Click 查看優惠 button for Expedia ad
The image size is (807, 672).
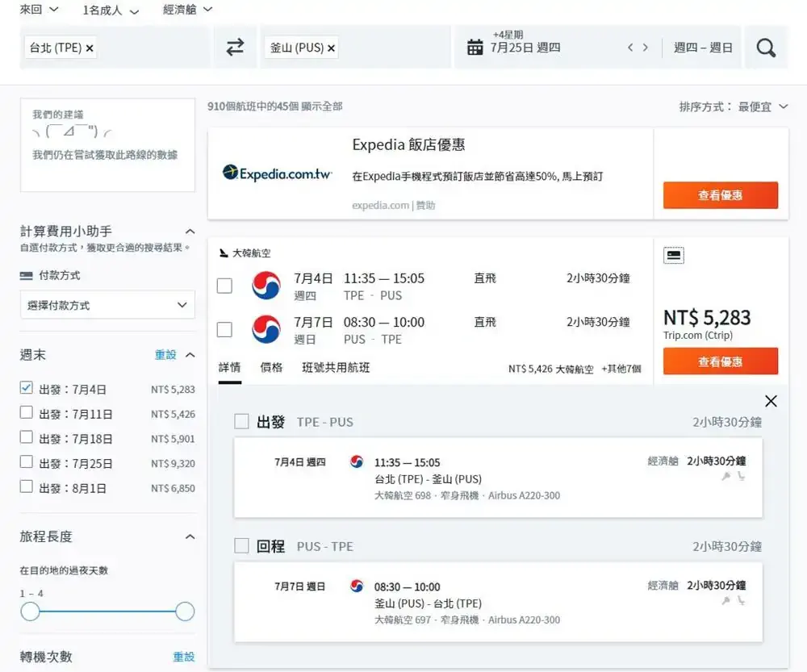click(x=721, y=195)
